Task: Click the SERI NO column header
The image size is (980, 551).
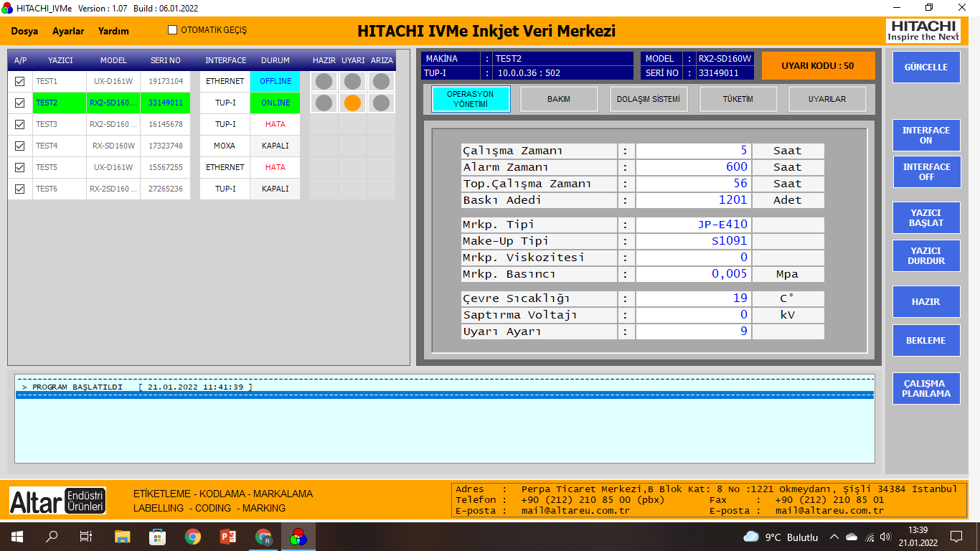Action: click(166, 60)
